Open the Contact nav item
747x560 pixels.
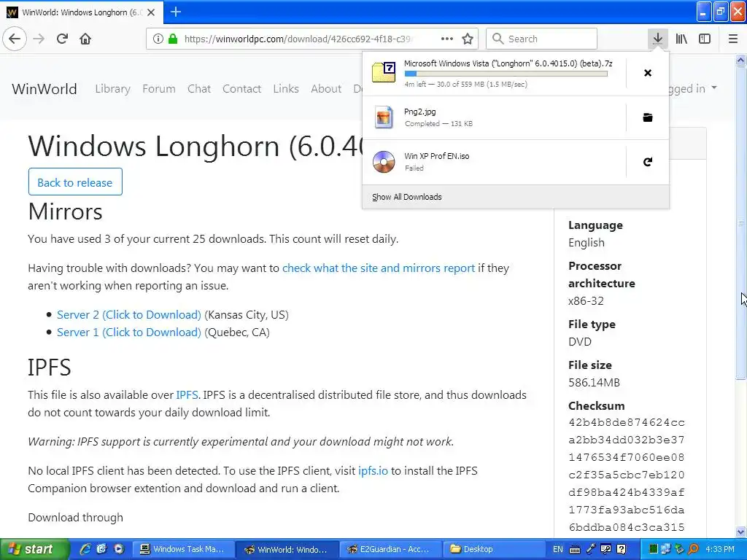click(x=242, y=88)
